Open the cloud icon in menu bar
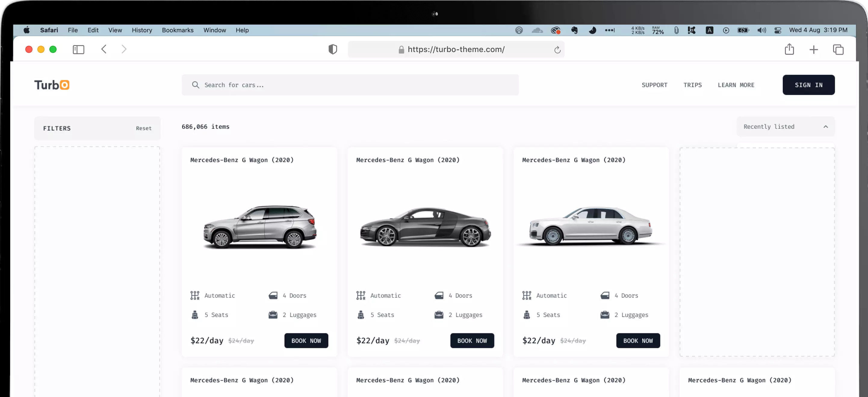Viewport: 868px width, 397px height. (x=537, y=30)
